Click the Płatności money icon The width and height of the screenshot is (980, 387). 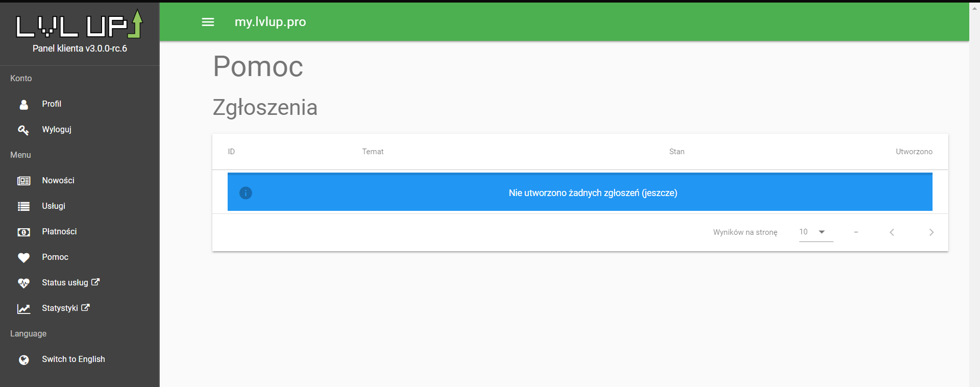coord(23,232)
